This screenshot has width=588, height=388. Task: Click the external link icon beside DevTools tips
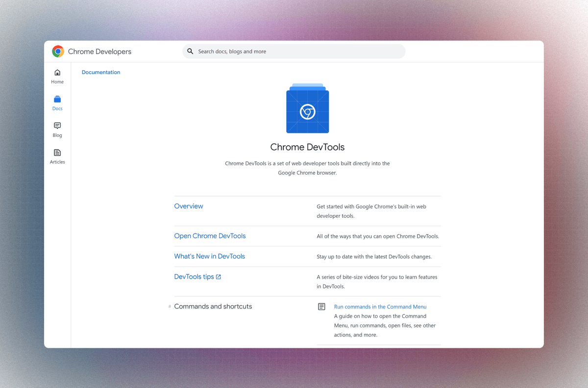pyautogui.click(x=219, y=277)
